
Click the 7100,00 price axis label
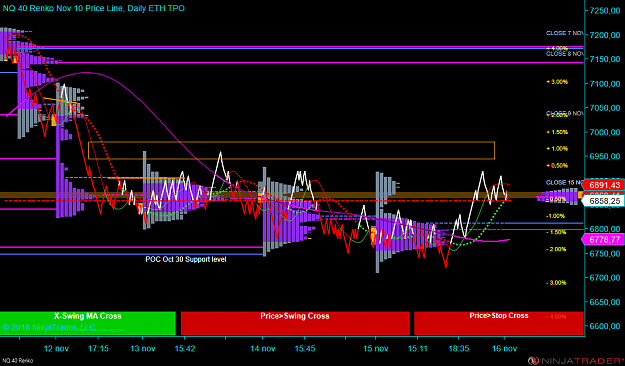click(x=605, y=84)
